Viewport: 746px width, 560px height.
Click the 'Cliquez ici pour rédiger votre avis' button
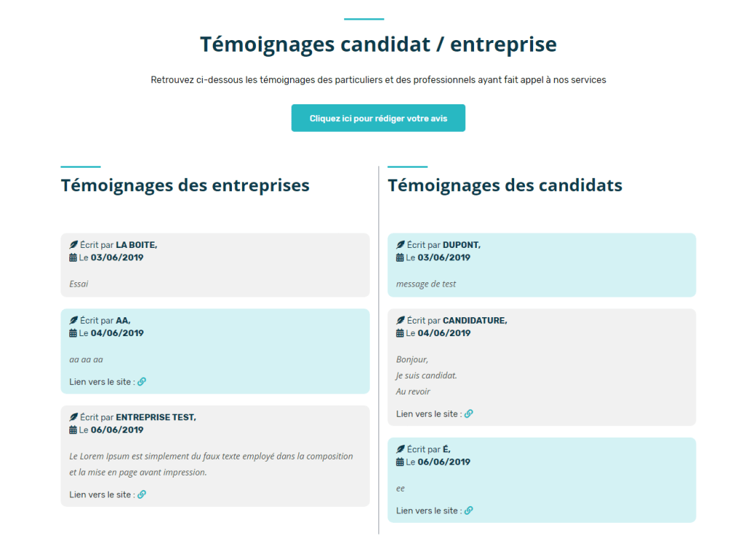378,118
